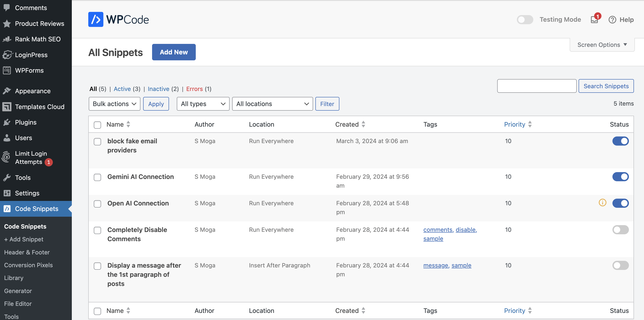
Task: Activate Completely Disable Comments snippet toggle
Action: pyautogui.click(x=620, y=229)
